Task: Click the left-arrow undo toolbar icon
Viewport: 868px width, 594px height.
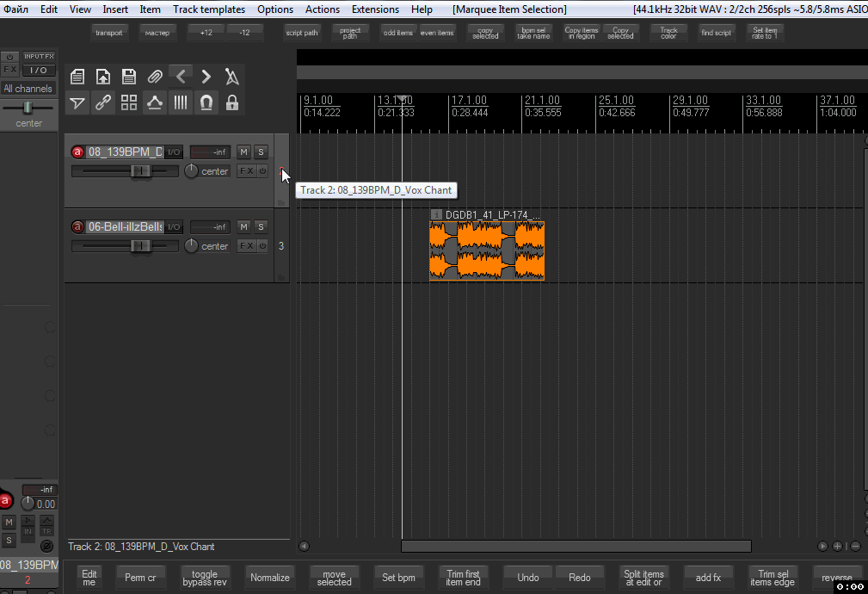Action: (x=181, y=77)
